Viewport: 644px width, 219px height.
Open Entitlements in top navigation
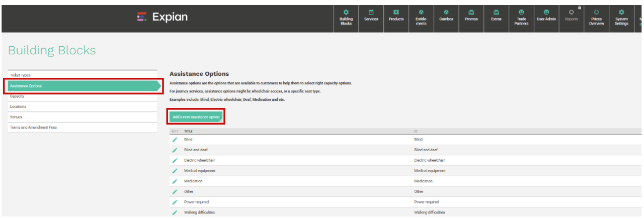421,19
